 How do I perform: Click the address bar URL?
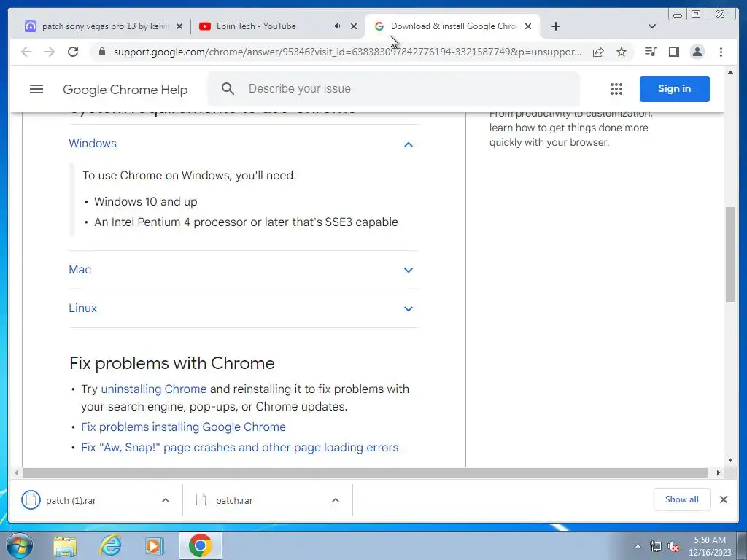click(x=347, y=52)
